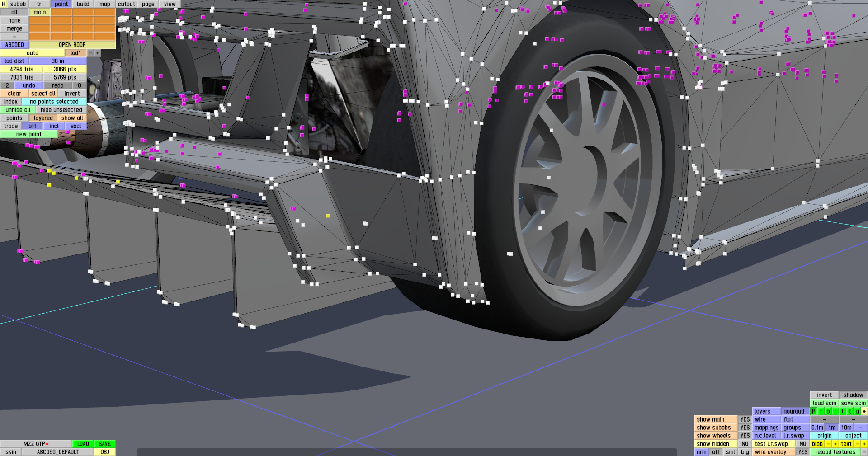Select the view tab

[170, 4]
